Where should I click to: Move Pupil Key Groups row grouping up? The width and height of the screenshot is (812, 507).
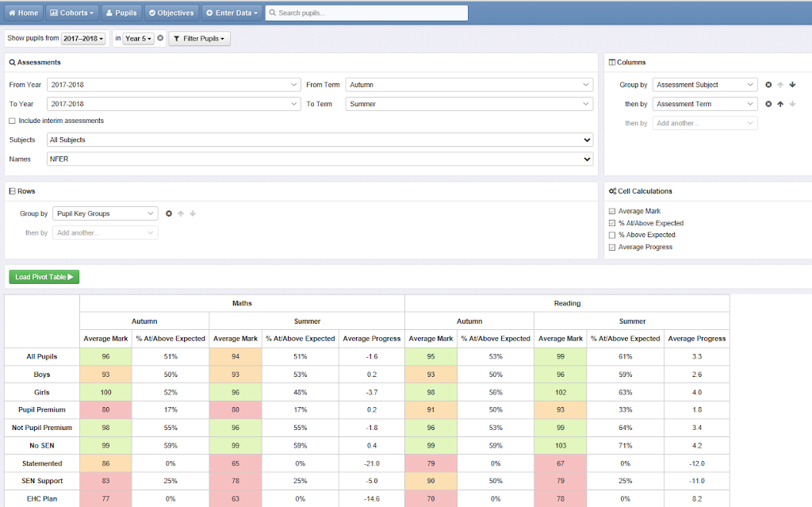click(181, 213)
